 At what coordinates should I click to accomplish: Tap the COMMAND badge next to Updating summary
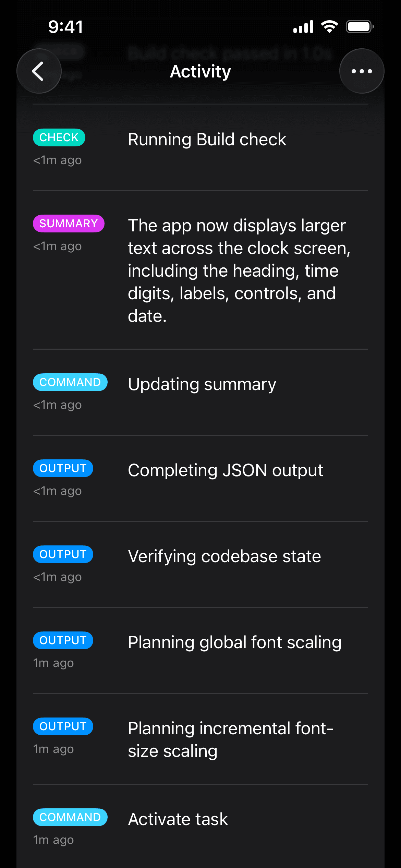[70, 382]
